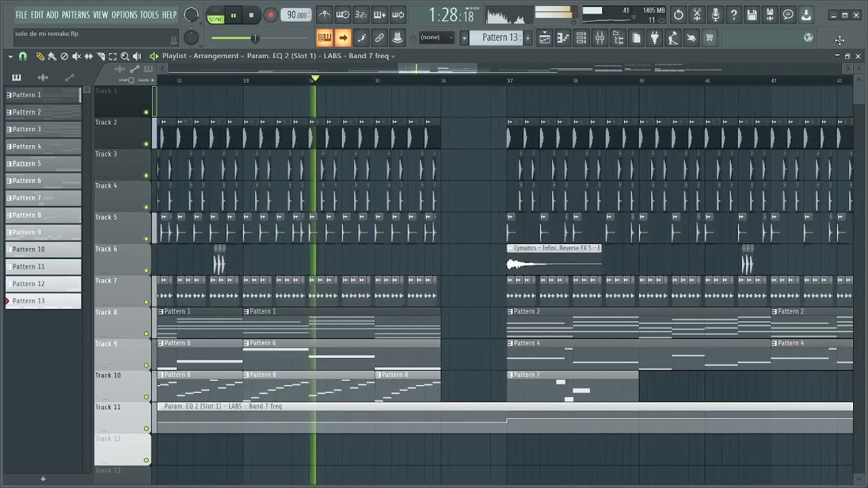Viewport: 868px width, 488px height.
Task: Select the playlist Paint brush tool
Action: (52, 56)
